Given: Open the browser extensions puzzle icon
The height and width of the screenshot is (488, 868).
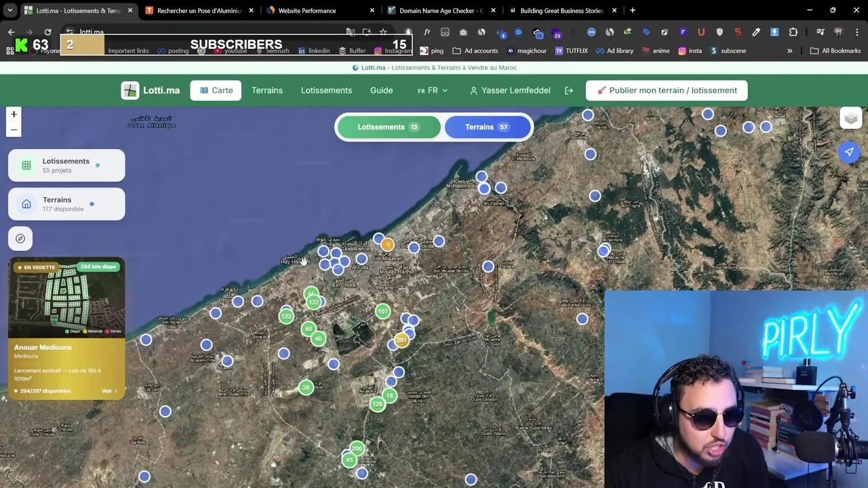Looking at the screenshot, I should 793,32.
